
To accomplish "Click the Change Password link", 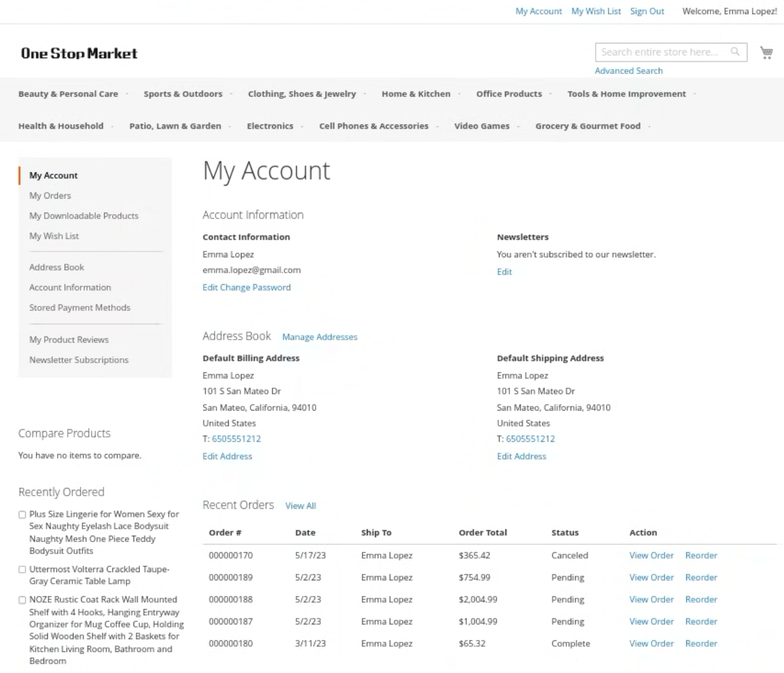I will [x=255, y=288].
